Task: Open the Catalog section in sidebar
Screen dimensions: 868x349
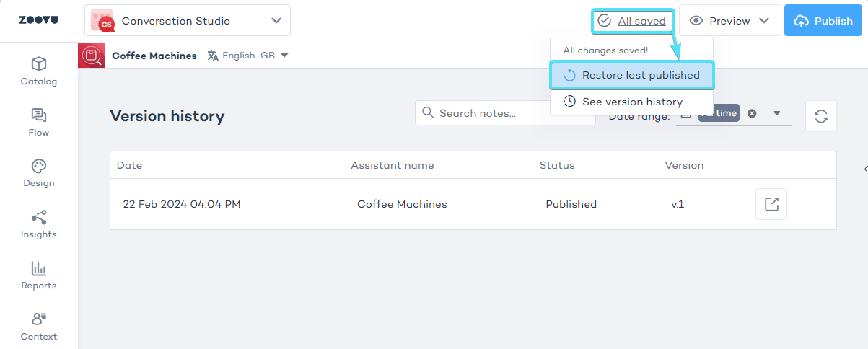Action: (x=39, y=71)
